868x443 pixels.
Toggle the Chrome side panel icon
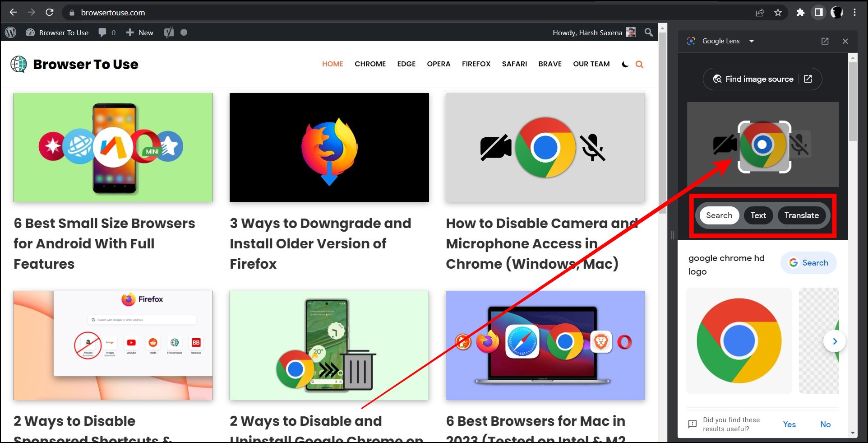818,13
